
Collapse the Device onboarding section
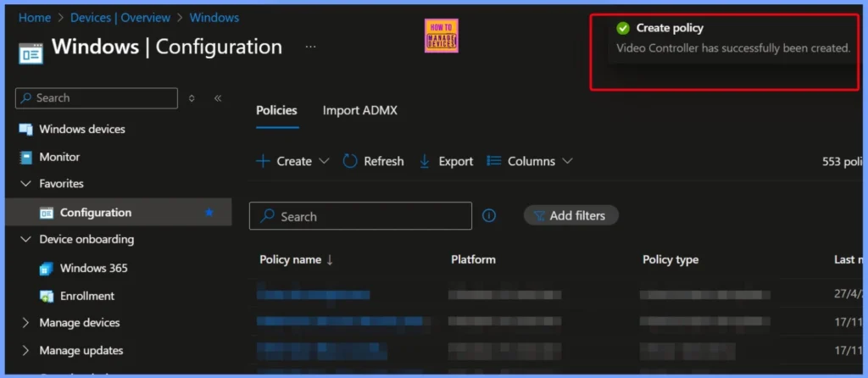25,240
